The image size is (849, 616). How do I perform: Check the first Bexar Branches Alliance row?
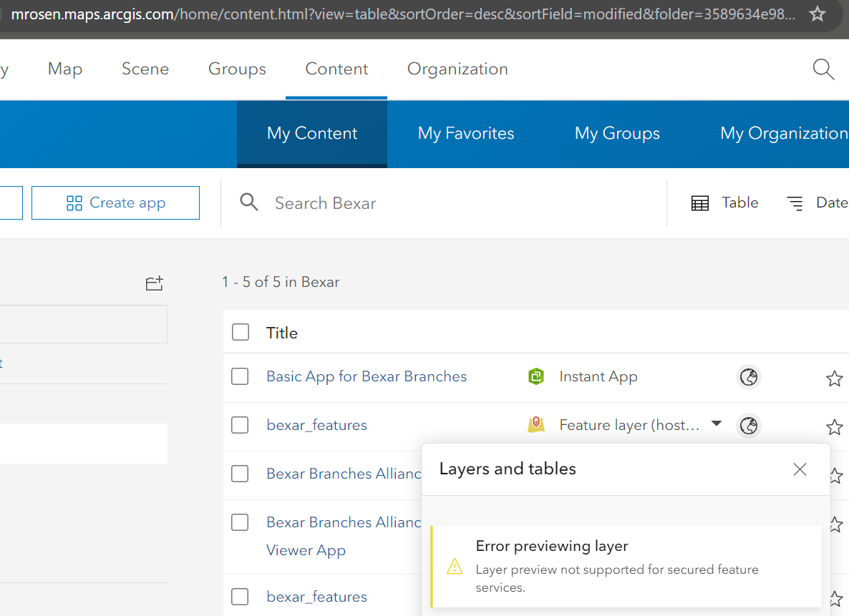coord(240,474)
